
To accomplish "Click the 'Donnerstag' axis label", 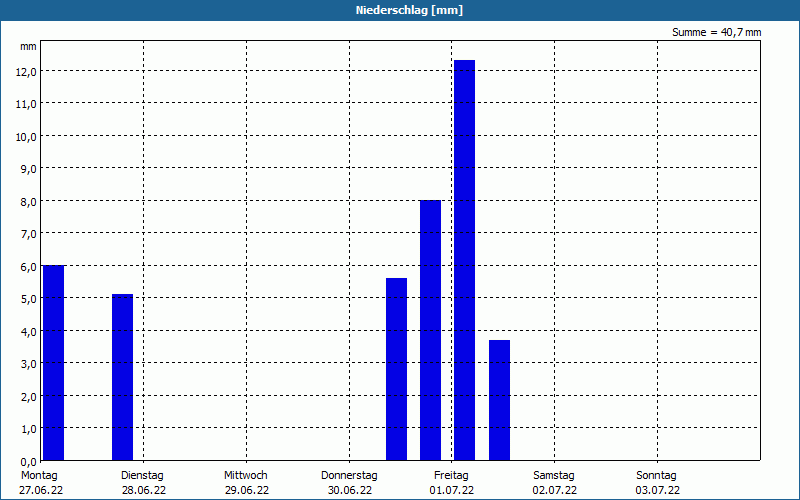I will tap(349, 476).
